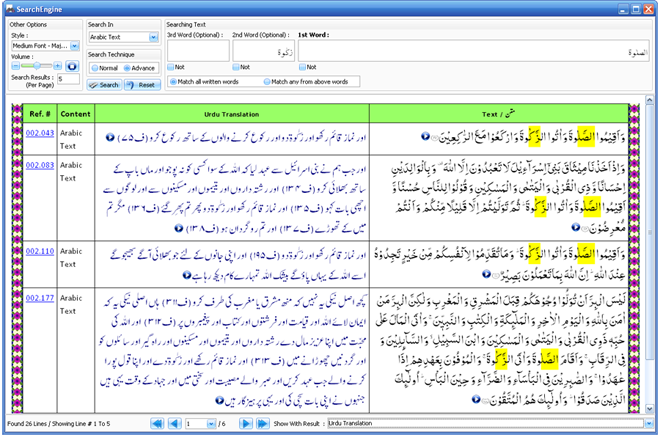Click the SearchEngine title bar app icon
The image size is (660, 440).
coord(10,9)
